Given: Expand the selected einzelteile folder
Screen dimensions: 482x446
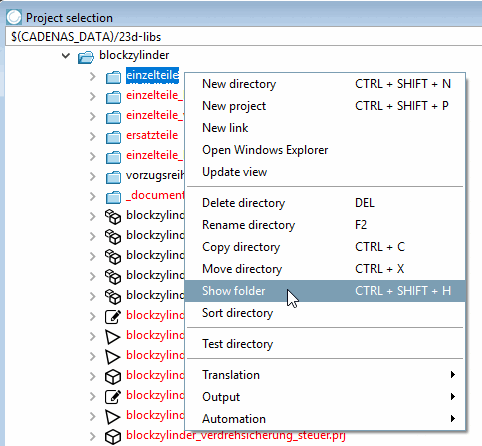Looking at the screenshot, I should pos(93,76).
